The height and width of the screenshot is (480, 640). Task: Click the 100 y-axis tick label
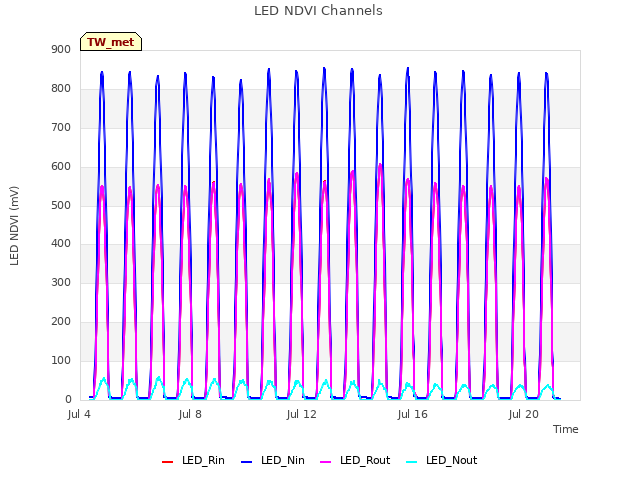(61, 360)
